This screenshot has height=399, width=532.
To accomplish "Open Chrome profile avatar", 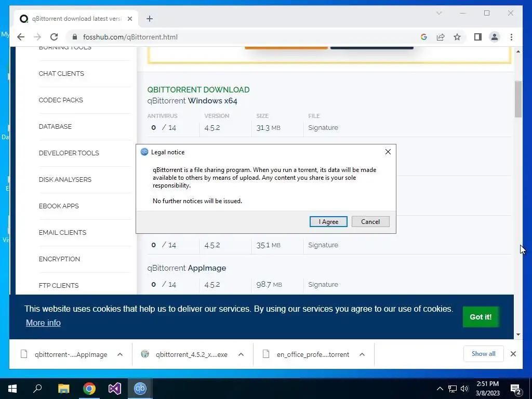I will [495, 37].
